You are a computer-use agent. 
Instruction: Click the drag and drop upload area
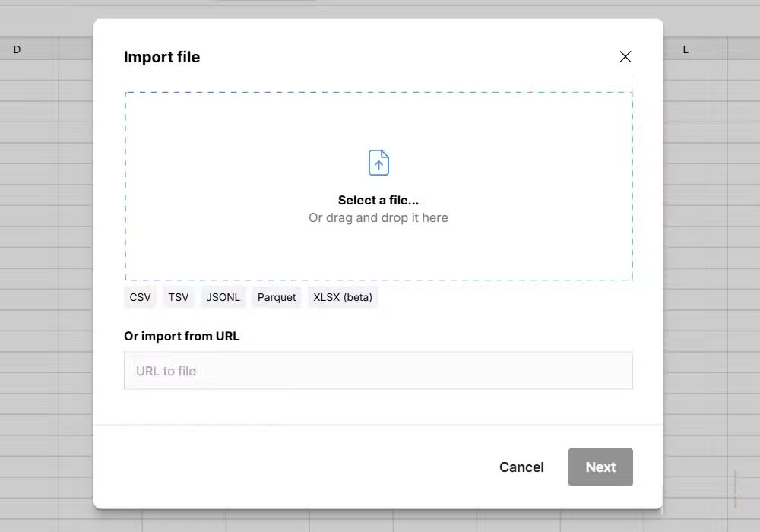point(378,186)
